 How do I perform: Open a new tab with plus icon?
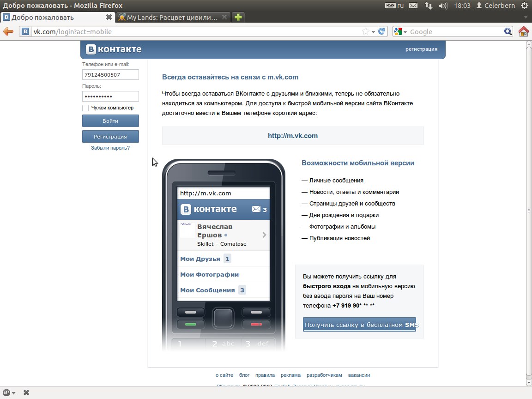238,18
